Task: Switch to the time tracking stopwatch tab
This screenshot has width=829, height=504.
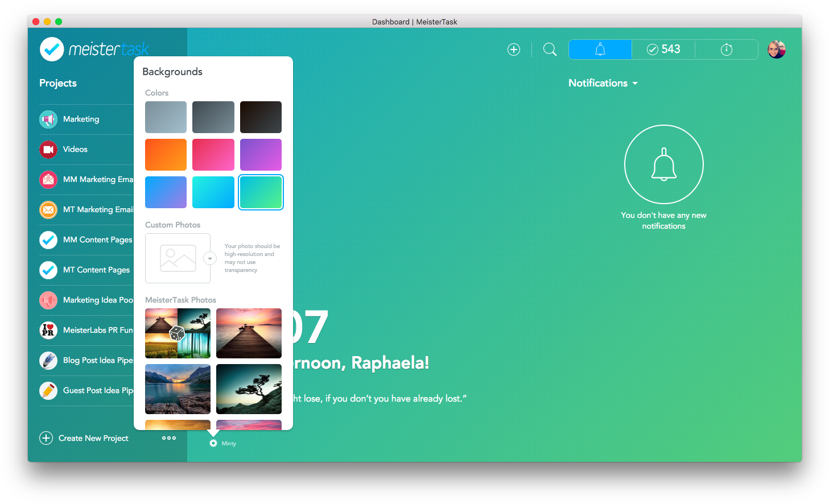Action: [727, 49]
